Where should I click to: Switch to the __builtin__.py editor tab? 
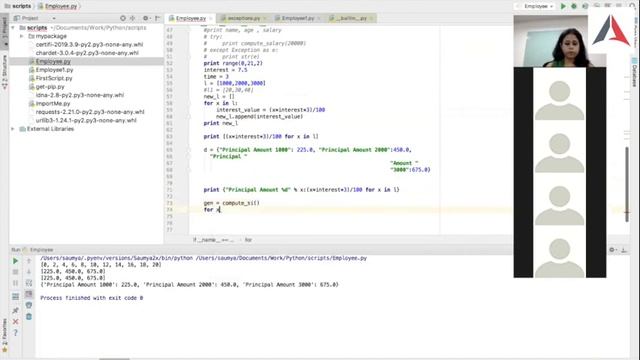351,18
